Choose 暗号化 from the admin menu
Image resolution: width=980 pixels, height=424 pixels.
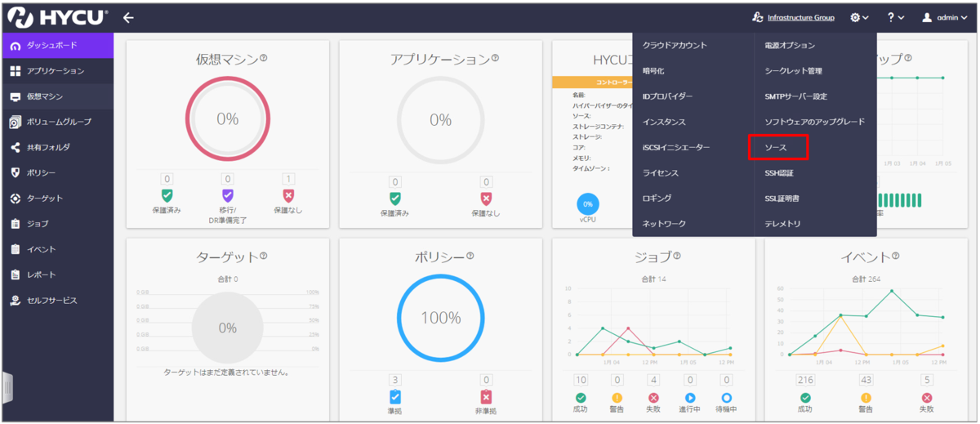653,71
